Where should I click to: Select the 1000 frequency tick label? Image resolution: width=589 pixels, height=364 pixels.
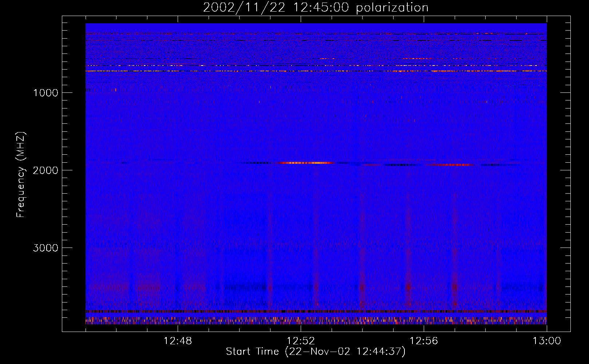(x=46, y=93)
